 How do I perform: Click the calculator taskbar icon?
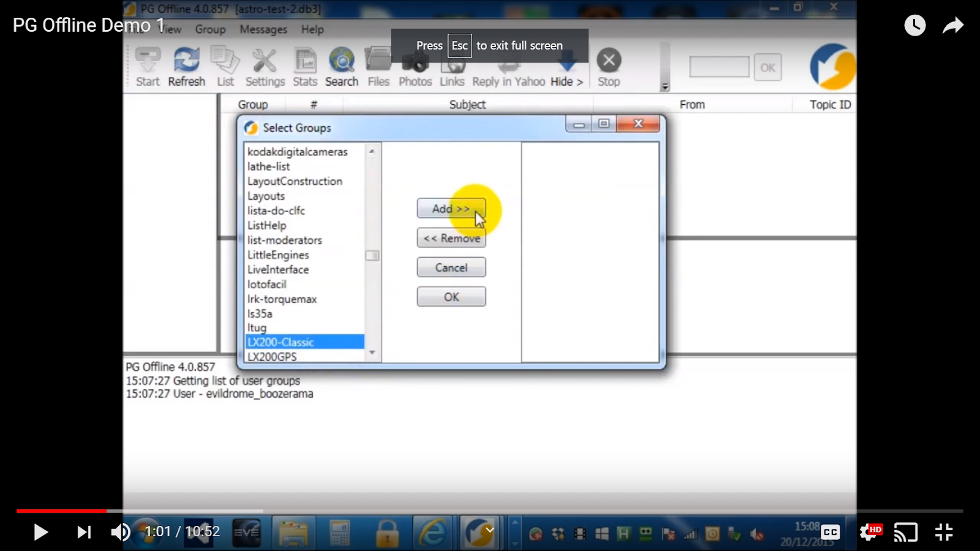point(339,533)
